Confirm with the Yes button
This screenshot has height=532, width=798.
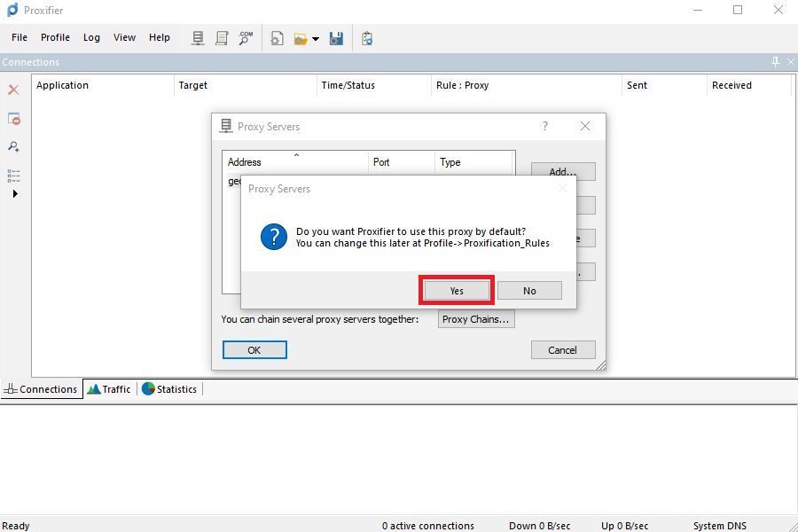457,291
